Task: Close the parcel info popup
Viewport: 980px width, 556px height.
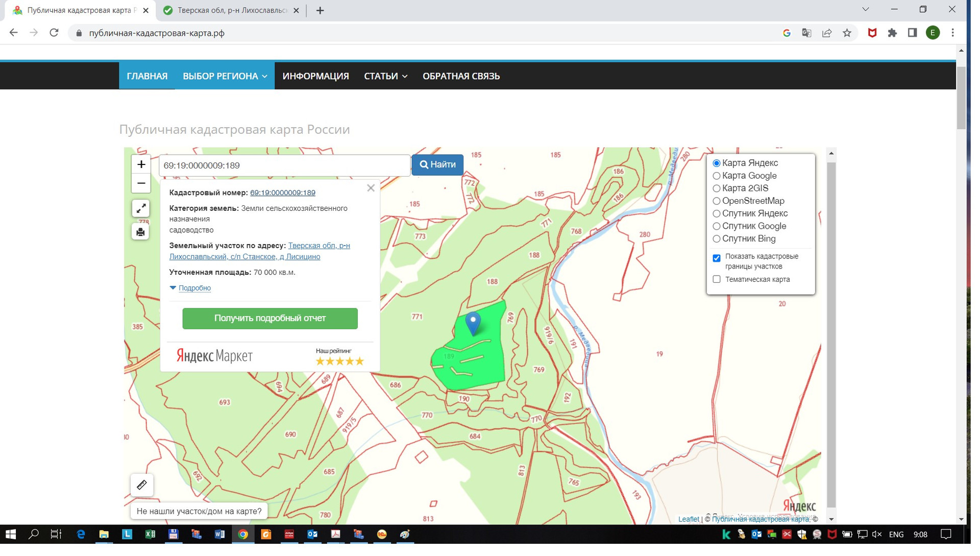Action: (371, 188)
